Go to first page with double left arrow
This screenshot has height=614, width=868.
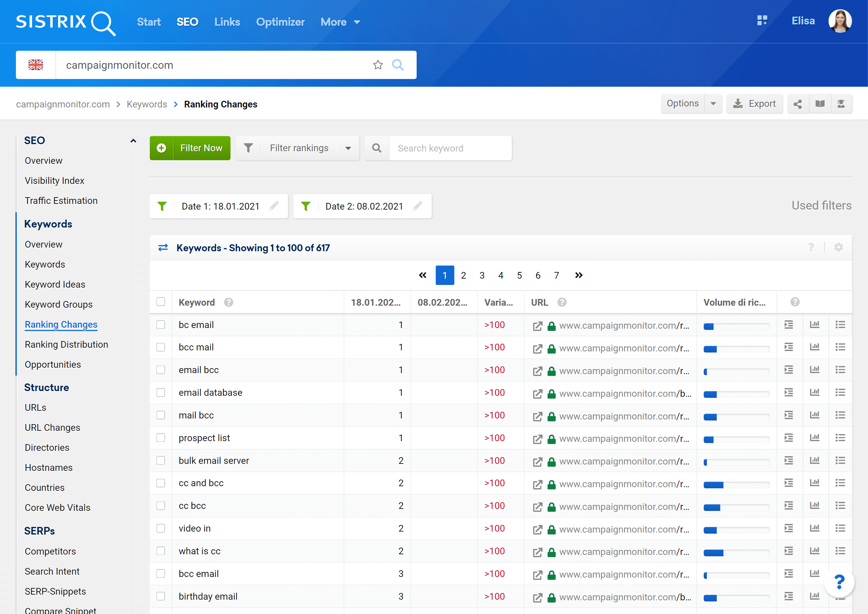point(423,275)
